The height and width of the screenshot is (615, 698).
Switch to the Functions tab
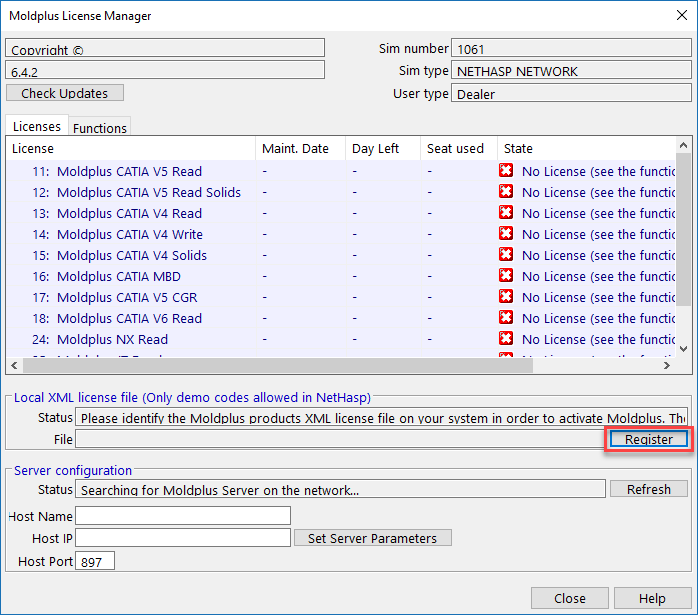coord(100,128)
